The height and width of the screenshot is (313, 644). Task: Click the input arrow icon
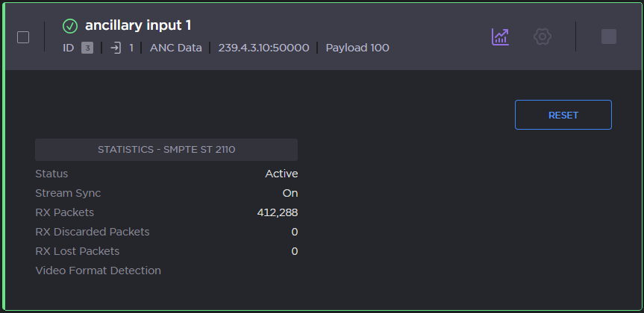[116, 48]
